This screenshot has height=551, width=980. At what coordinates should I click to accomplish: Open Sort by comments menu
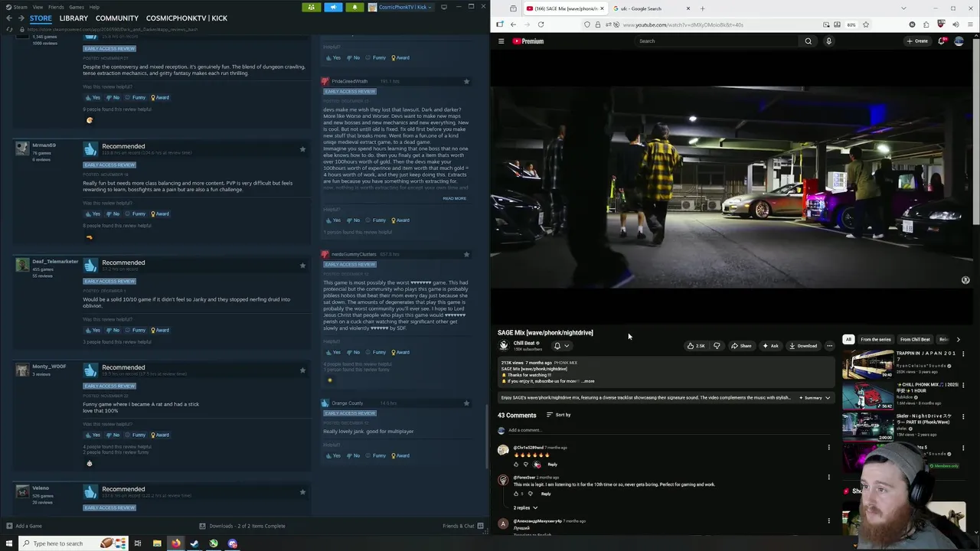pos(558,415)
